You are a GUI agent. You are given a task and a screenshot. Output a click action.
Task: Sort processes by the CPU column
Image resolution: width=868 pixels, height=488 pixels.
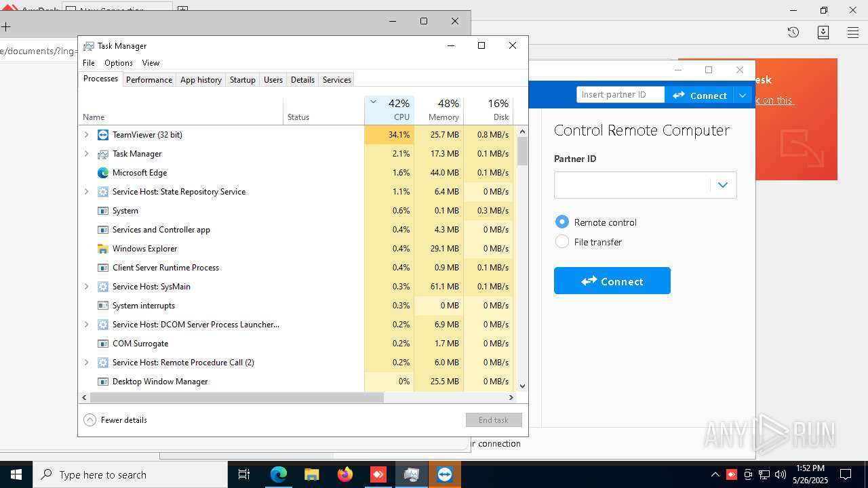coord(389,110)
